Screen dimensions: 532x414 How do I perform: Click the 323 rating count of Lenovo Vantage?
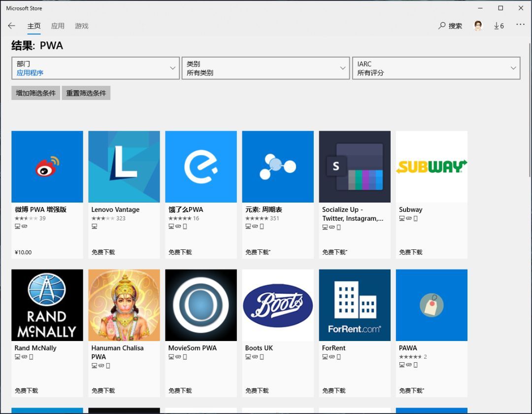tap(121, 218)
